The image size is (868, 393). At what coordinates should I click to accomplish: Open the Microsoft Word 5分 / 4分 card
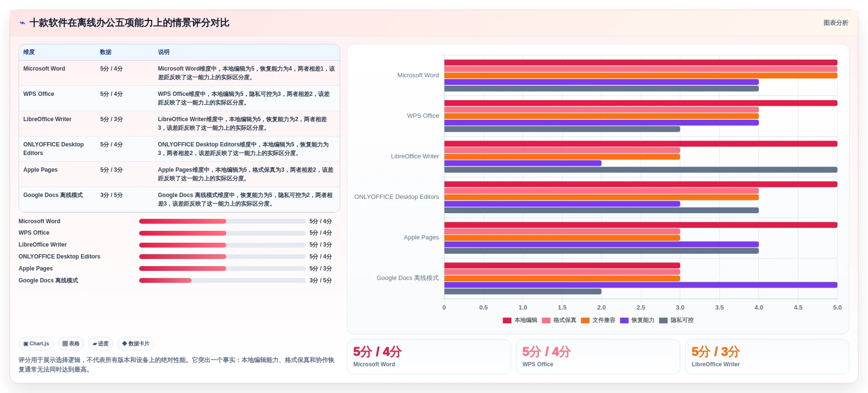point(429,357)
